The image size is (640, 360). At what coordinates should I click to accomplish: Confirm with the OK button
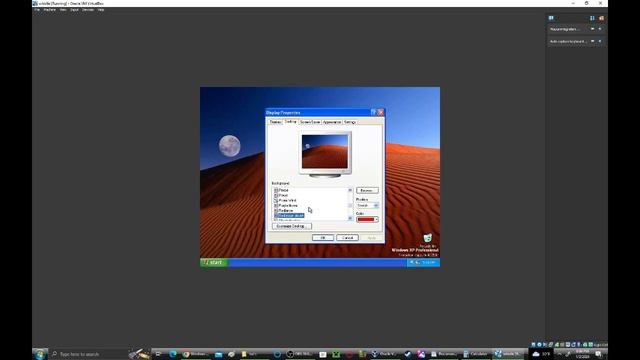322,238
